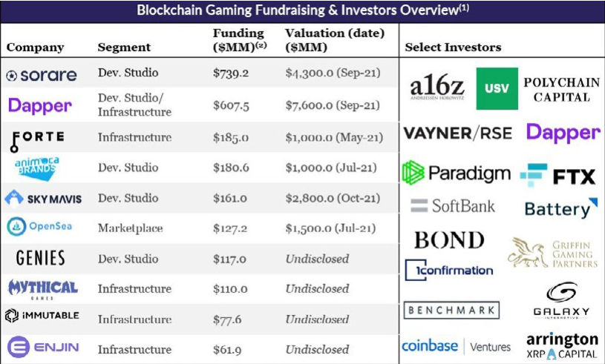Click the Sky Mavis logo
This screenshot has width=605, height=364.
pos(43,199)
